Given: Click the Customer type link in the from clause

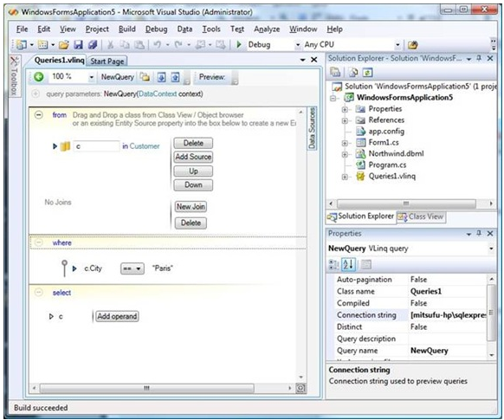Looking at the screenshot, I should coord(145,146).
